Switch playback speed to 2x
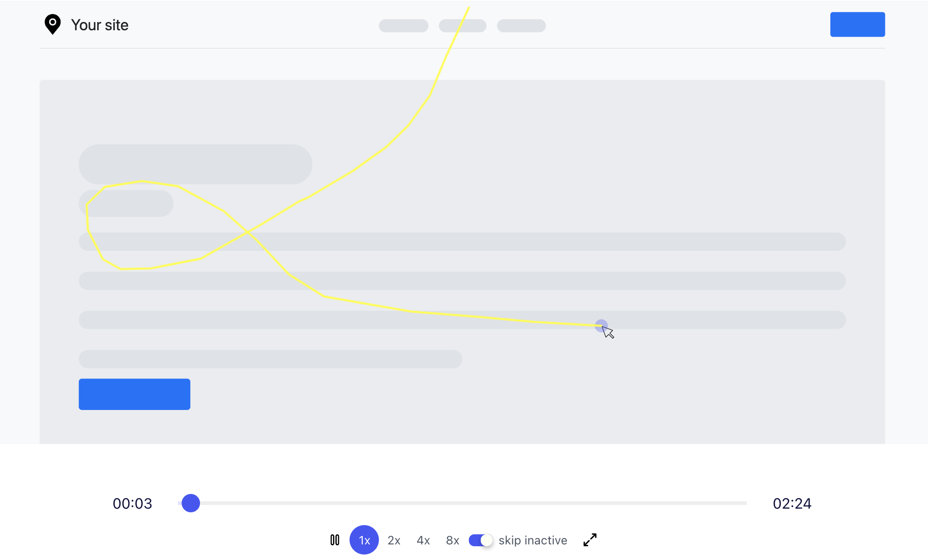Viewport: 928px width, 560px height. (394, 540)
